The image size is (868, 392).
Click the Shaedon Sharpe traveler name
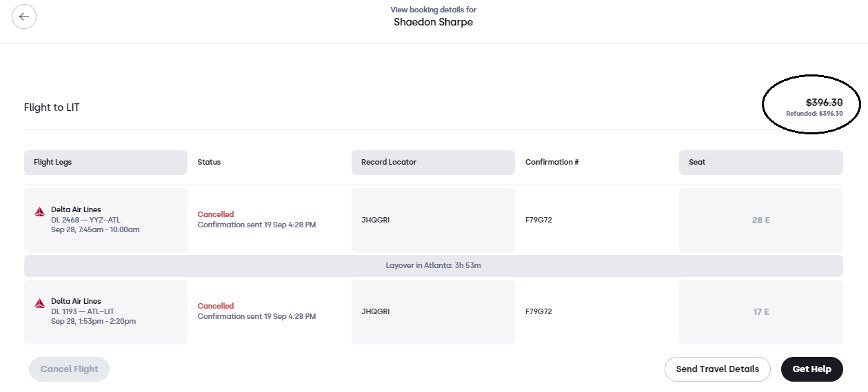tap(434, 22)
